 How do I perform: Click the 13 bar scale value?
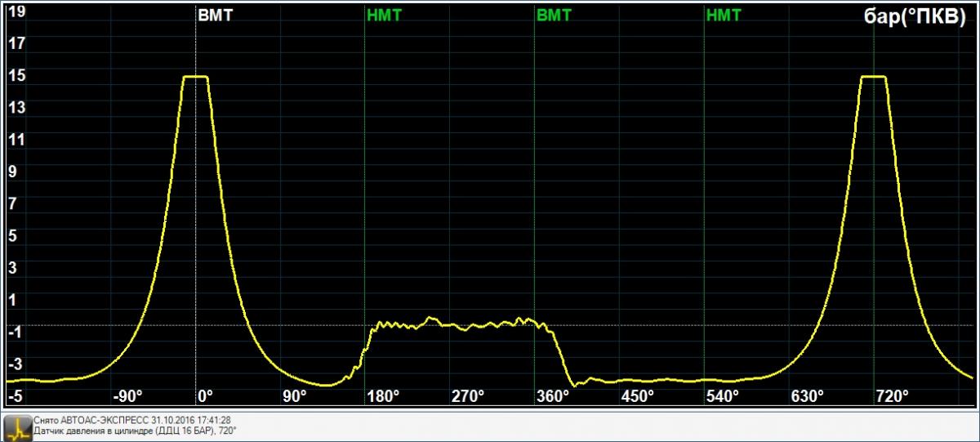(16, 108)
